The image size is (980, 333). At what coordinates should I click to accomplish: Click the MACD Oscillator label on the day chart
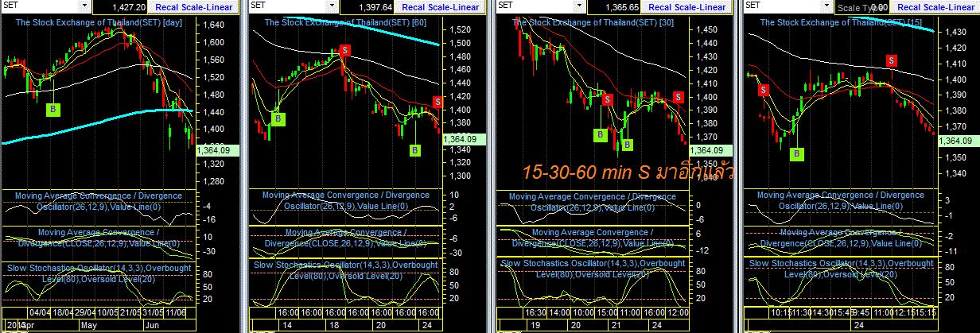pyautogui.click(x=99, y=201)
